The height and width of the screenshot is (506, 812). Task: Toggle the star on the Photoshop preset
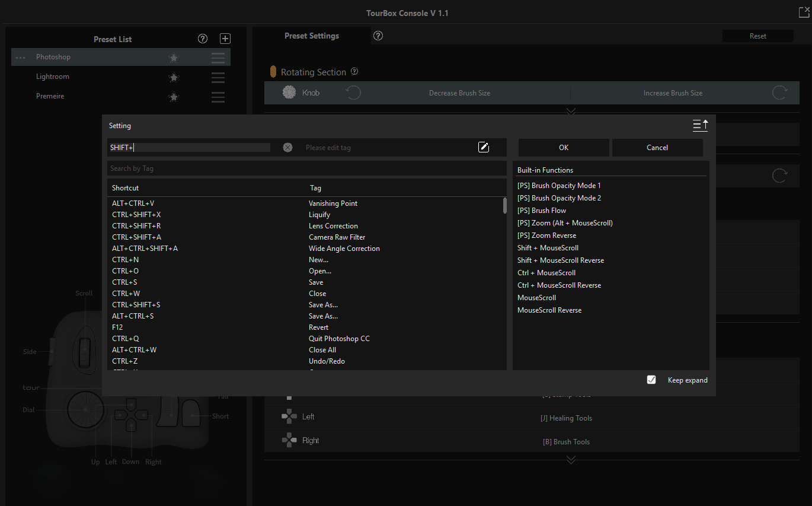pyautogui.click(x=173, y=57)
